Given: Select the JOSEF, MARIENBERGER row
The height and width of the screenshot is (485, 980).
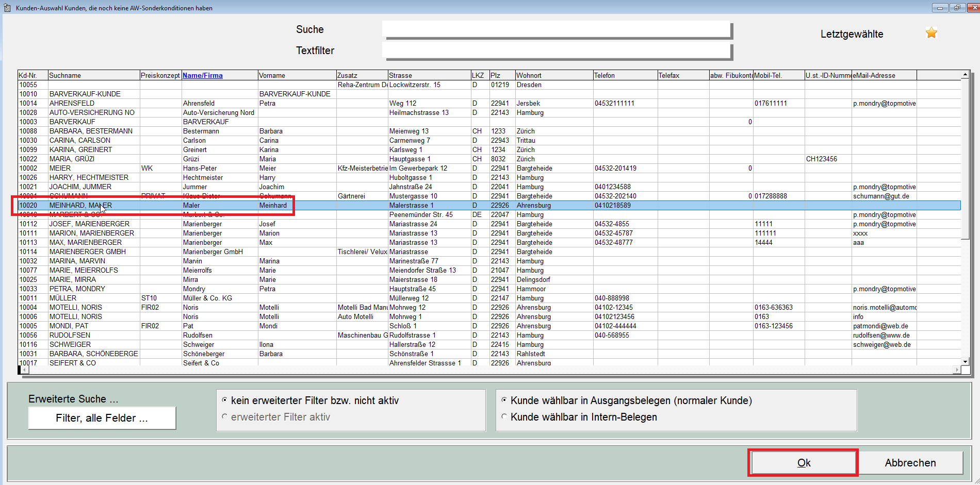Looking at the screenshot, I should 489,224.
